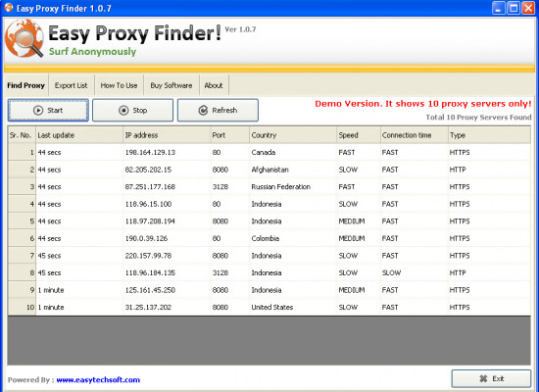
Task: Click the Stop button square icon
Action: click(x=123, y=111)
